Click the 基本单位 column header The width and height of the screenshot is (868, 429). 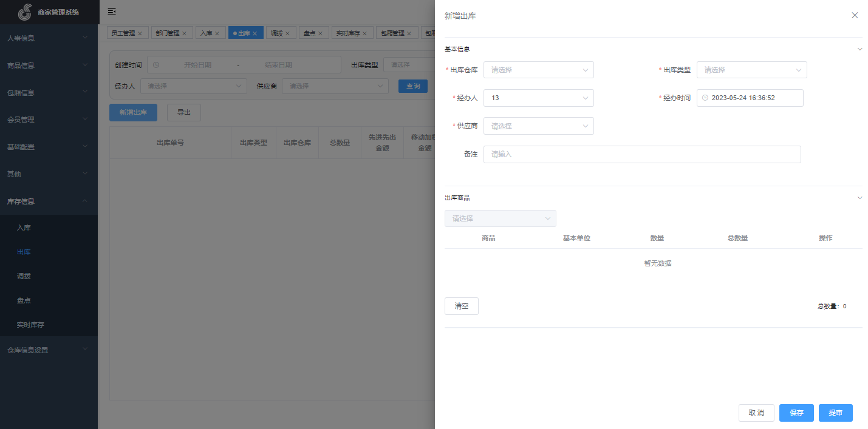point(576,238)
